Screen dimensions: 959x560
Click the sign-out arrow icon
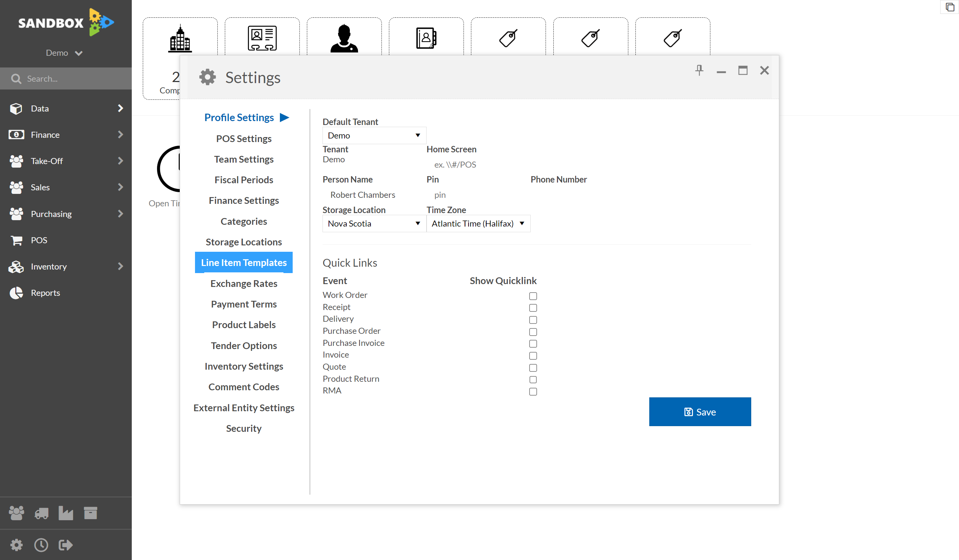(66, 545)
